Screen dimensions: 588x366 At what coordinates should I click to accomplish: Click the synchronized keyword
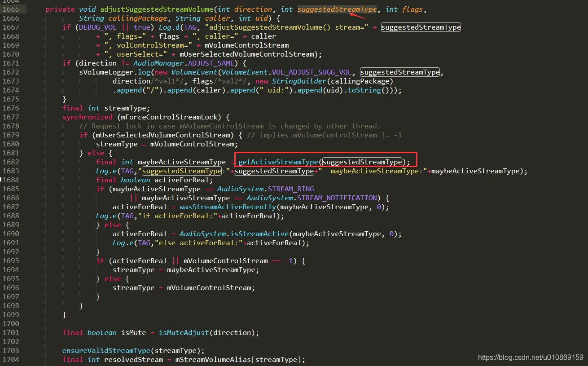coord(87,117)
